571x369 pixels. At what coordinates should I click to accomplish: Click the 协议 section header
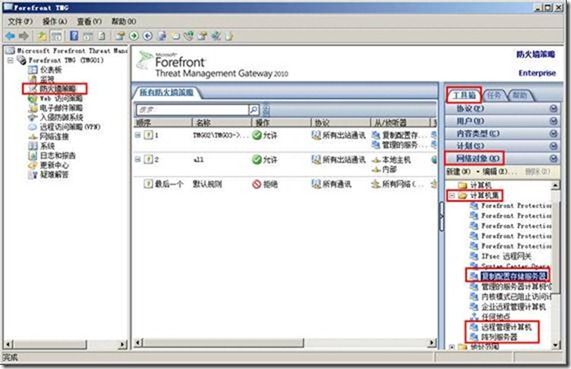503,109
